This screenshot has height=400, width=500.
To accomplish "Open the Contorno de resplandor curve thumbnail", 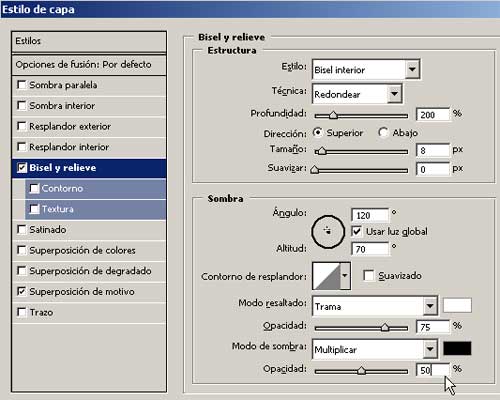I will [326, 276].
